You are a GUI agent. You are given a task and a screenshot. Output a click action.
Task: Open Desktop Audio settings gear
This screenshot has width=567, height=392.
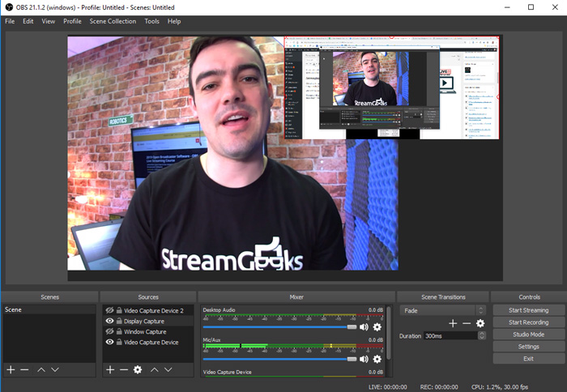(x=377, y=327)
